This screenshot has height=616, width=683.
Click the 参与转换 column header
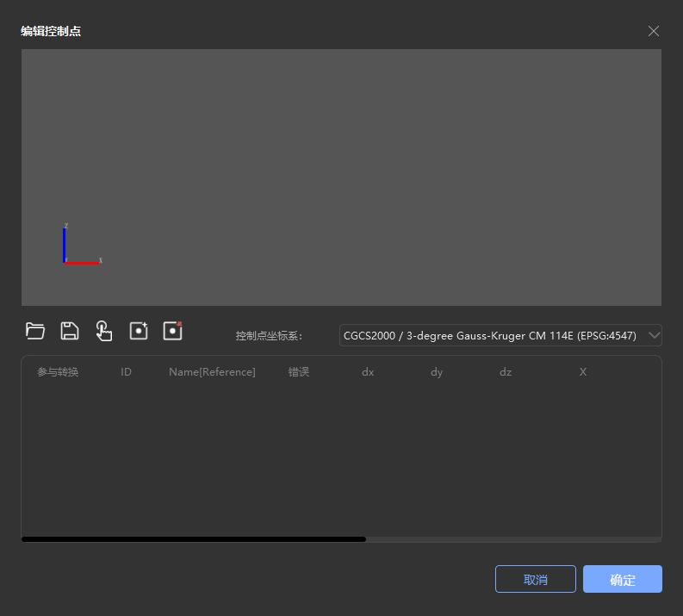coord(58,372)
